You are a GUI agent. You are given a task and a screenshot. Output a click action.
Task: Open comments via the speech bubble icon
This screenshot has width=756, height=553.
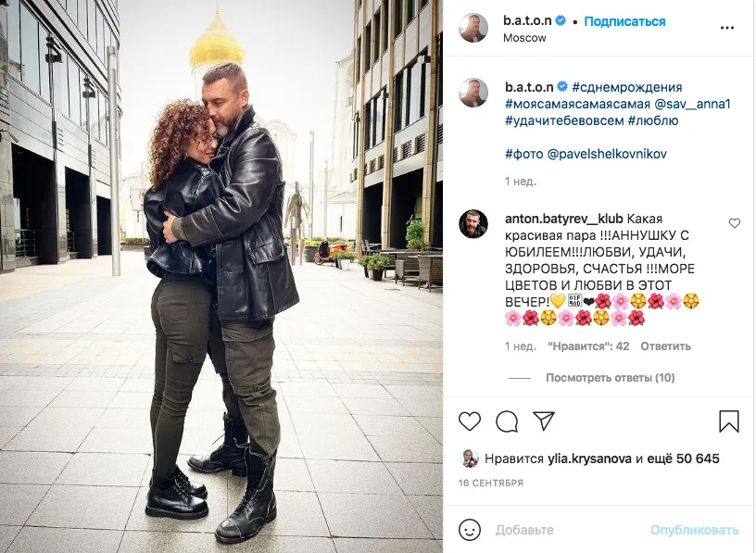click(x=507, y=421)
